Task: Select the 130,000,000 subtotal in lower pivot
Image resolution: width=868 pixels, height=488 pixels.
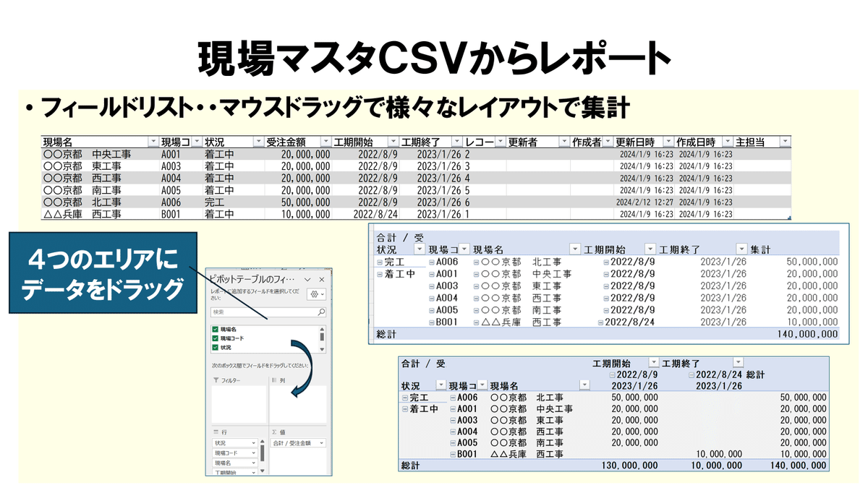Action: click(629, 466)
